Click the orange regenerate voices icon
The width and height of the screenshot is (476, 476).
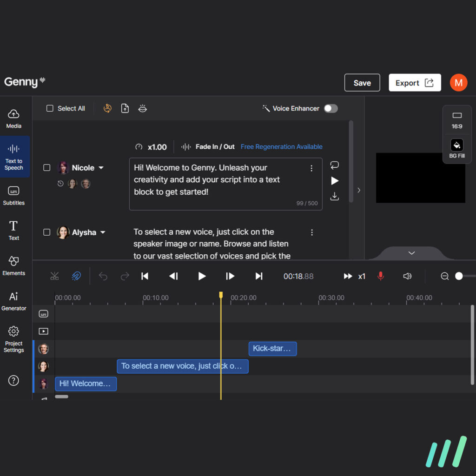pyautogui.click(x=107, y=108)
